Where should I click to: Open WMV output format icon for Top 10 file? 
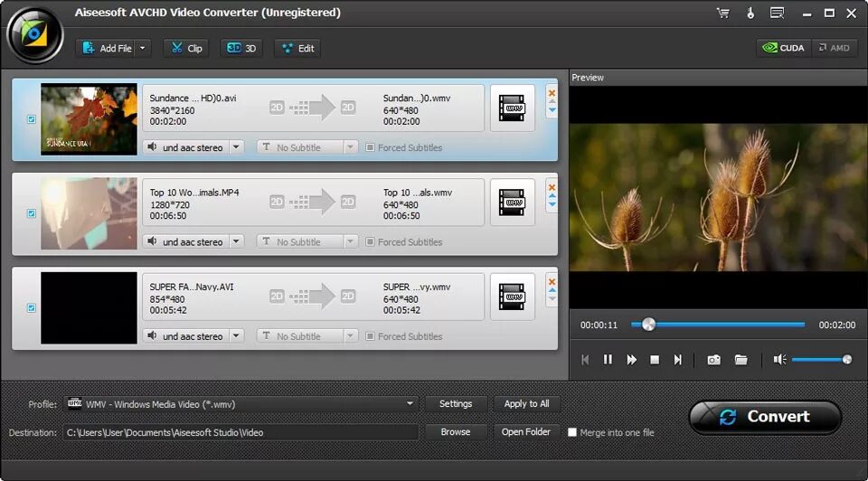pyautogui.click(x=512, y=202)
